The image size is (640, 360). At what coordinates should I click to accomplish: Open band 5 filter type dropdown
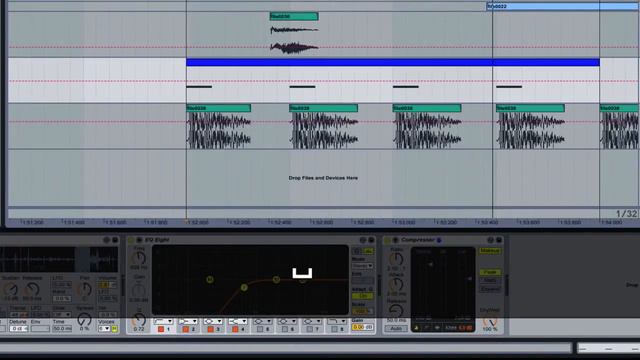[x=262, y=322]
